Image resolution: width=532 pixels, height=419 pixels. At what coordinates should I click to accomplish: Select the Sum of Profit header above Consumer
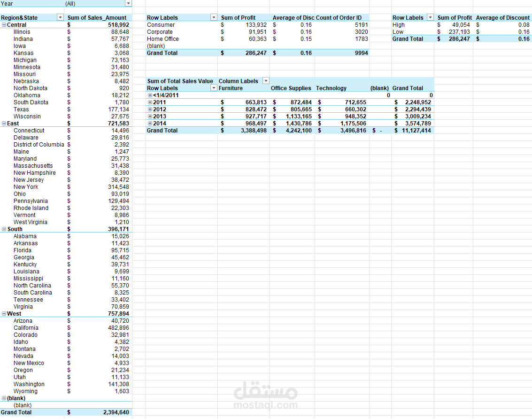tap(238, 18)
